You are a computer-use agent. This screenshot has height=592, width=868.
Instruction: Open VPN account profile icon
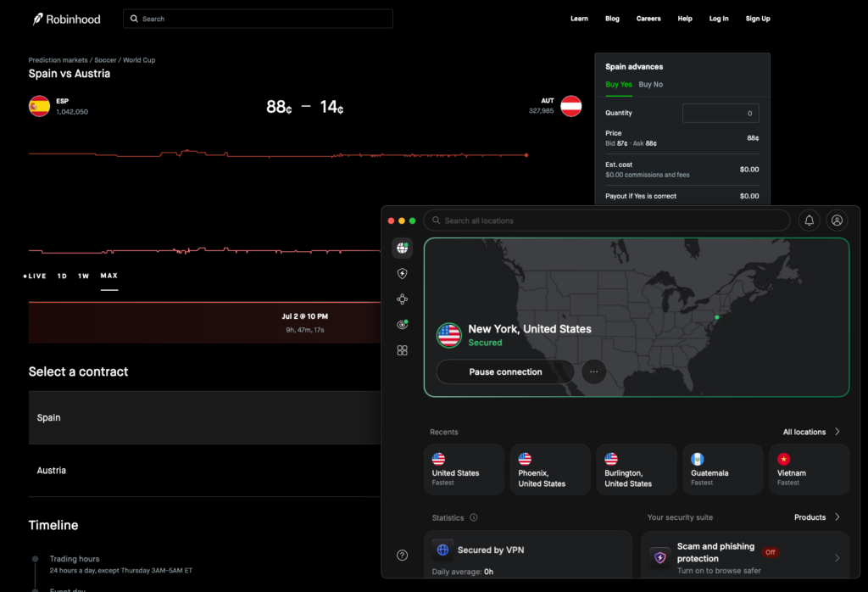837,221
